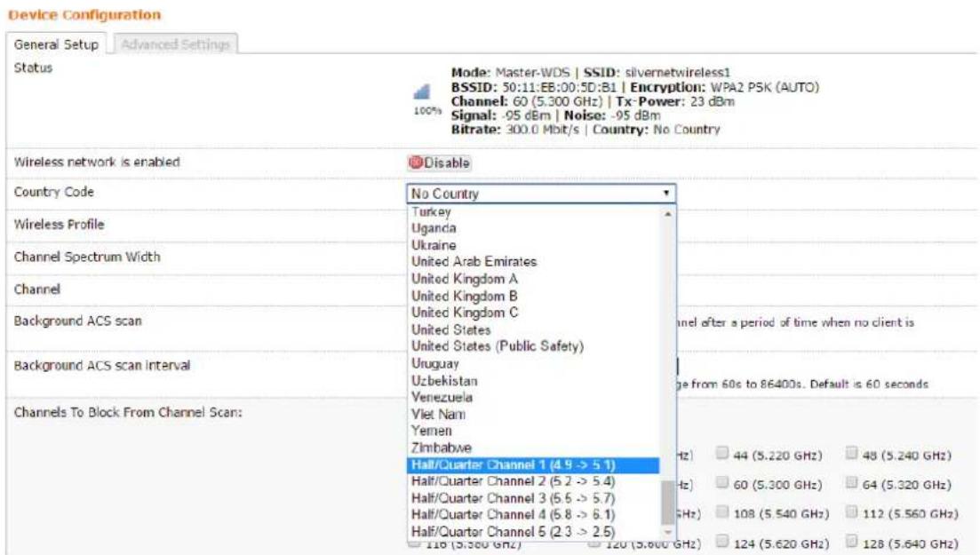The image size is (980, 555).
Task: Choose Ukraine in country dropdown
Action: pyautogui.click(x=433, y=245)
